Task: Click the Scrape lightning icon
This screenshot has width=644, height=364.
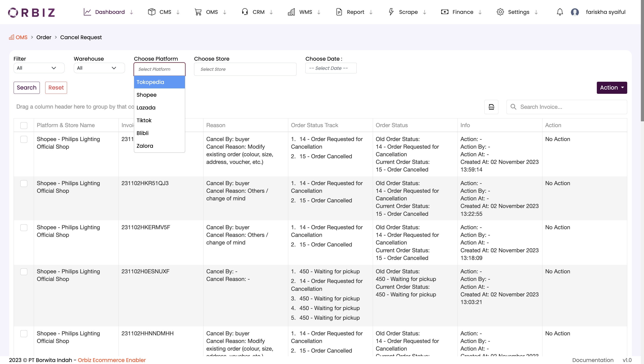Action: (x=391, y=12)
